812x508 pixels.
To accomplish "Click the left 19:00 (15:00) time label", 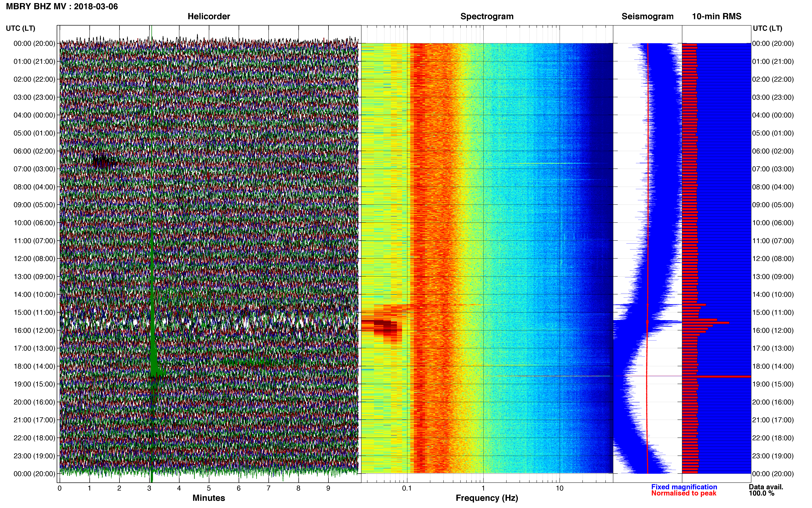I will (34, 384).
